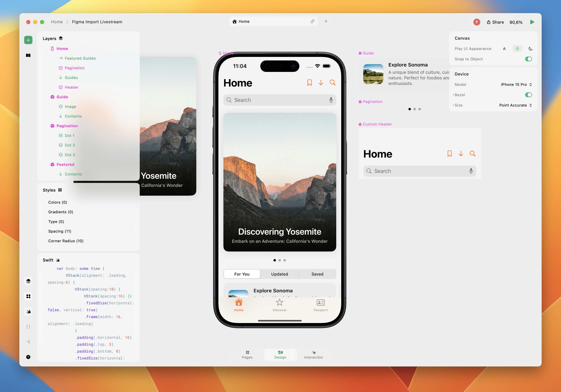561x392 pixels.
Task: Click the Search field in Custom Header
Action: (x=420, y=171)
